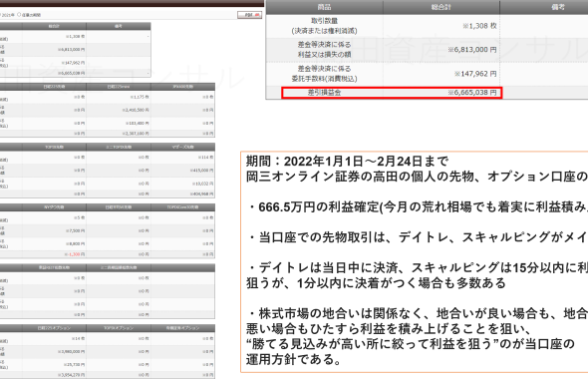
Task: Click the 日経225オプション column header
Action: pos(54,328)
